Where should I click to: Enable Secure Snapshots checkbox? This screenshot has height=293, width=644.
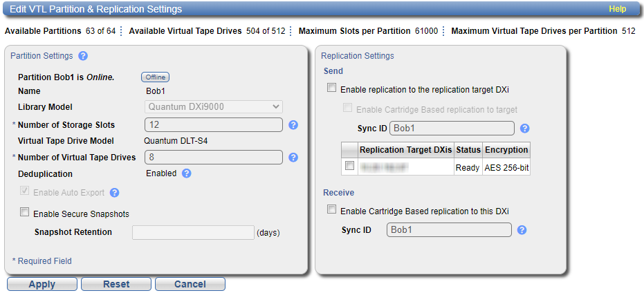[x=25, y=214]
